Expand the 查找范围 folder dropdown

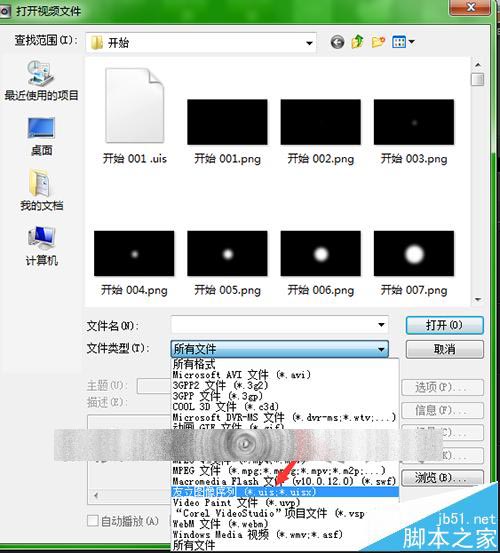309,43
